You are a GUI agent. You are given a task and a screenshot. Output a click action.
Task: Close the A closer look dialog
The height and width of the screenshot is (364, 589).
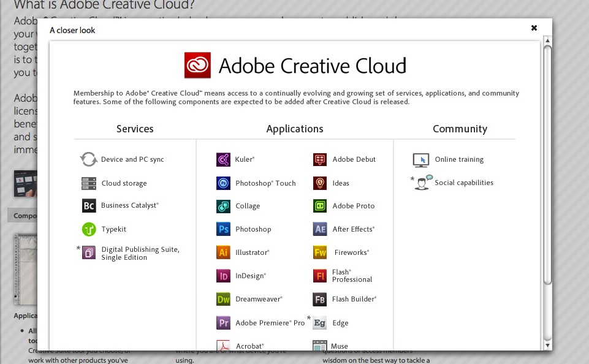pos(534,28)
